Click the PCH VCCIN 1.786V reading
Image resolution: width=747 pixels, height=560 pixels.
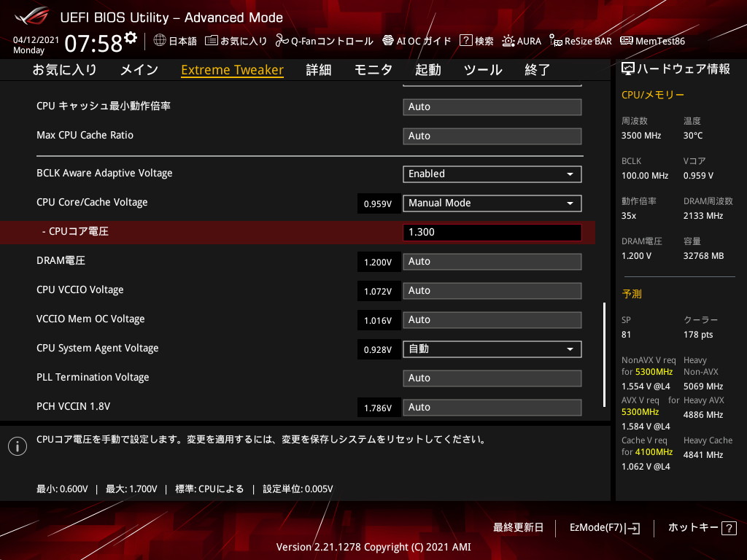(378, 408)
